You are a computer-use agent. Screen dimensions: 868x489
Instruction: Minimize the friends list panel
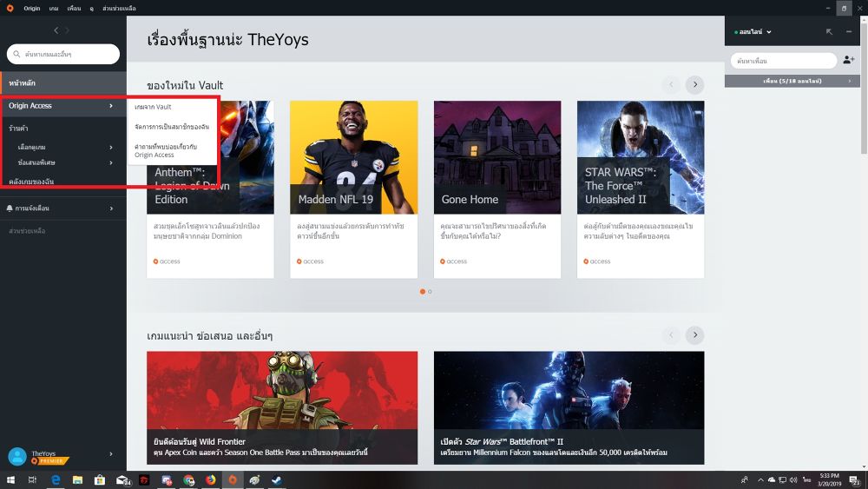tap(849, 32)
